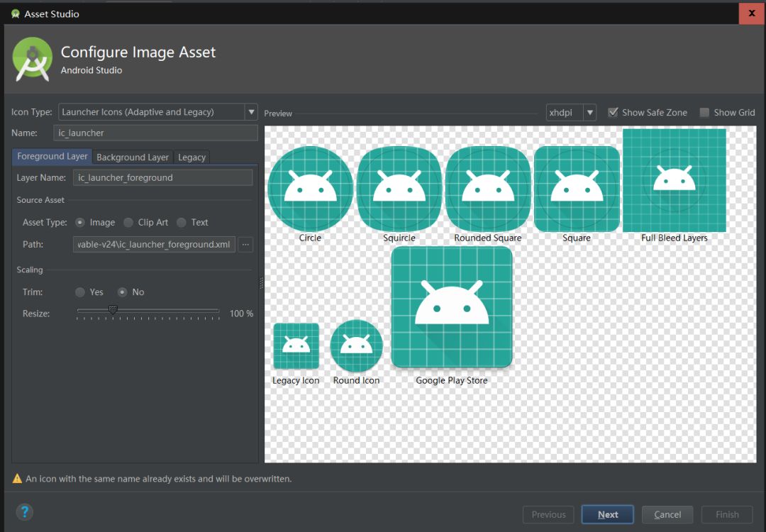Click the Previous button
This screenshot has width=766, height=532.
(548, 514)
